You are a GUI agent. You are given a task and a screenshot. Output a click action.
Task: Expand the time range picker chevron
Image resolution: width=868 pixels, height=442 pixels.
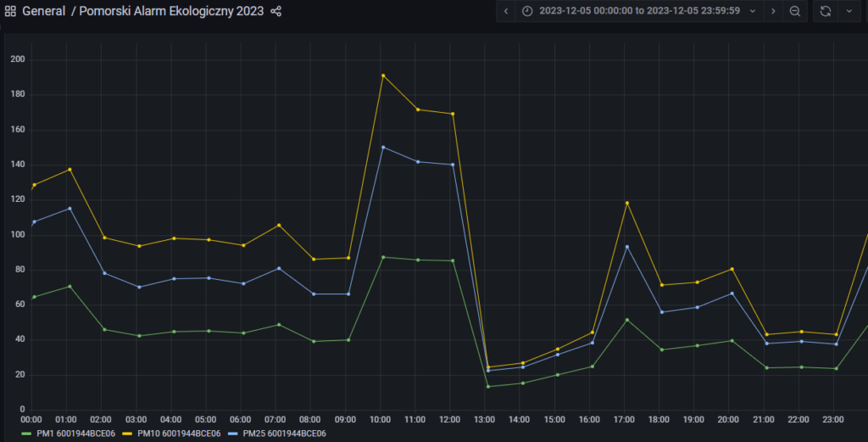coord(752,11)
